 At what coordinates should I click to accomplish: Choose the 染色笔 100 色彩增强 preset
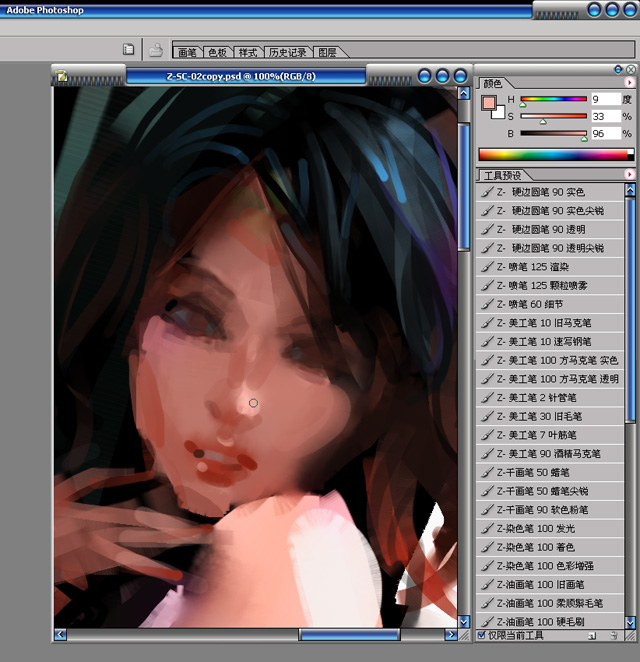pyautogui.click(x=550, y=566)
